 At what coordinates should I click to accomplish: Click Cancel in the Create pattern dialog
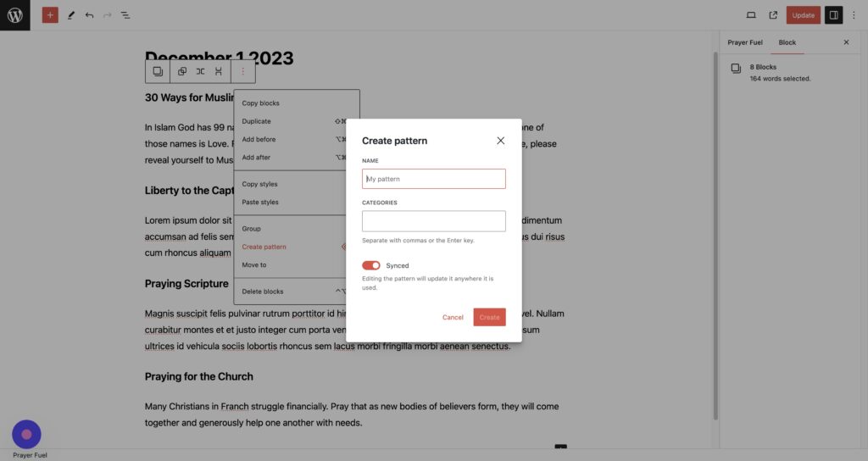coord(453,317)
